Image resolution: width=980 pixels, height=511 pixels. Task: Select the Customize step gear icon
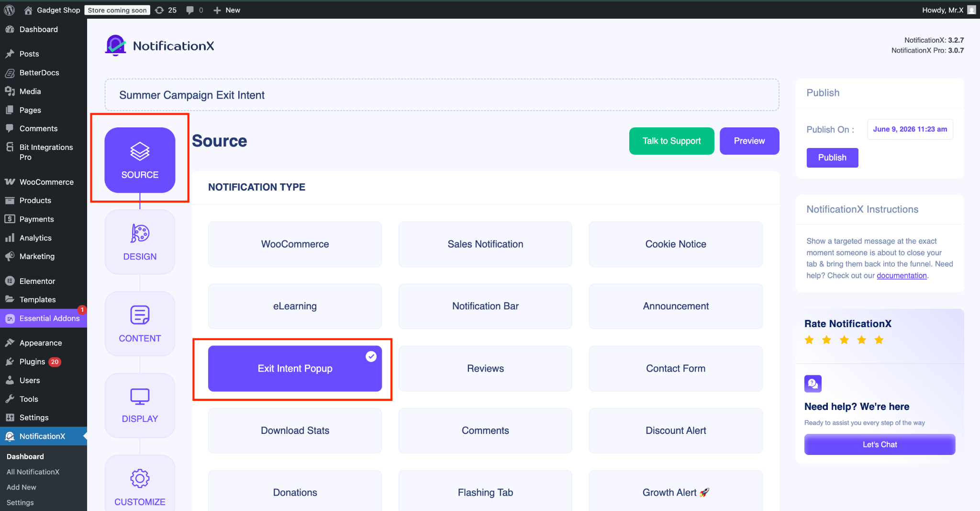tap(140, 478)
